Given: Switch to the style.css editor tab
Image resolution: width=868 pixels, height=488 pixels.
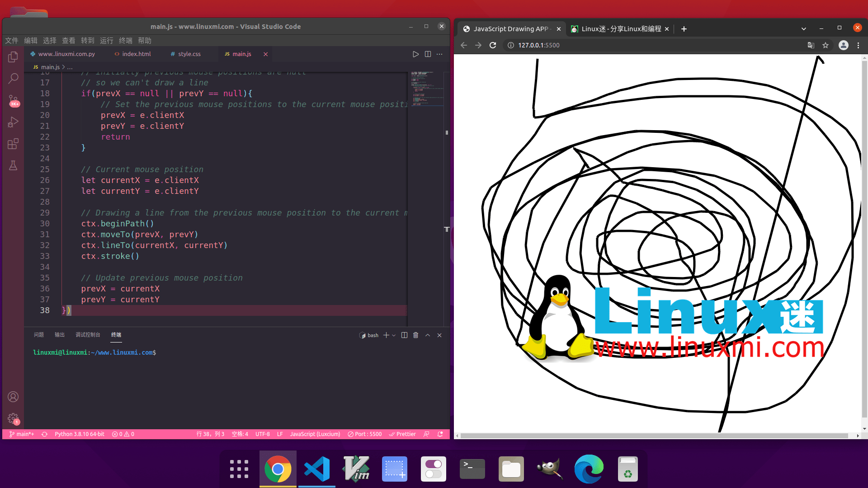Looking at the screenshot, I should [x=189, y=54].
